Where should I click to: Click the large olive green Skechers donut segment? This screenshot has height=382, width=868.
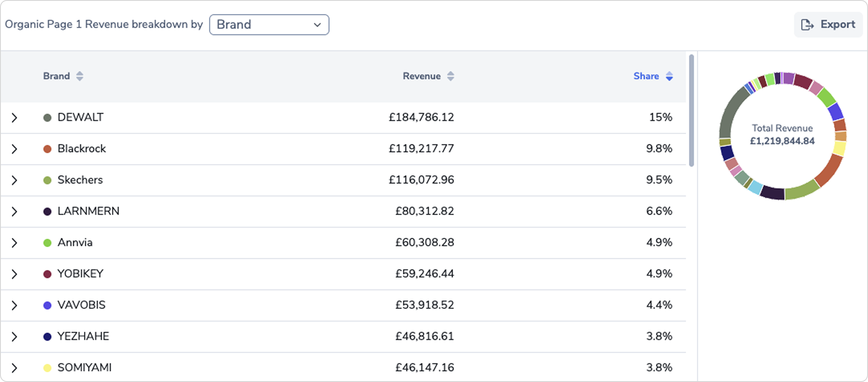pos(802,191)
